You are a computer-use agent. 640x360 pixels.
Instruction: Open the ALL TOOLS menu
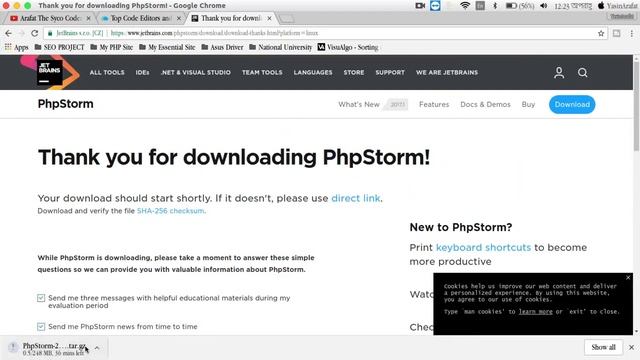click(x=107, y=72)
